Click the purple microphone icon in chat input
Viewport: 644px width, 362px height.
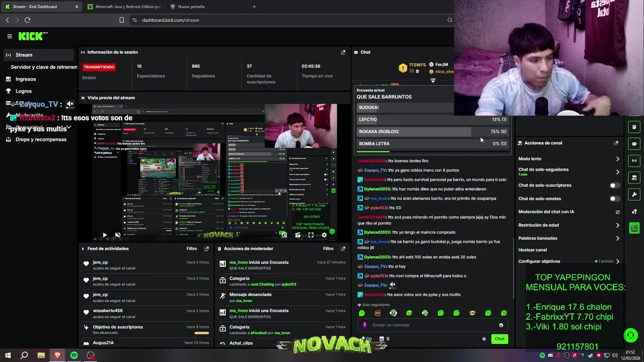[365, 325]
